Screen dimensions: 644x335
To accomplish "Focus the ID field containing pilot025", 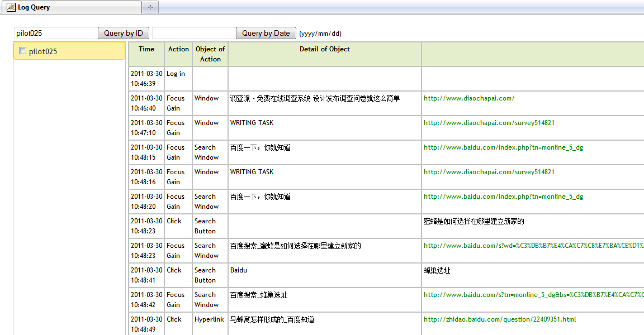I will (x=55, y=33).
